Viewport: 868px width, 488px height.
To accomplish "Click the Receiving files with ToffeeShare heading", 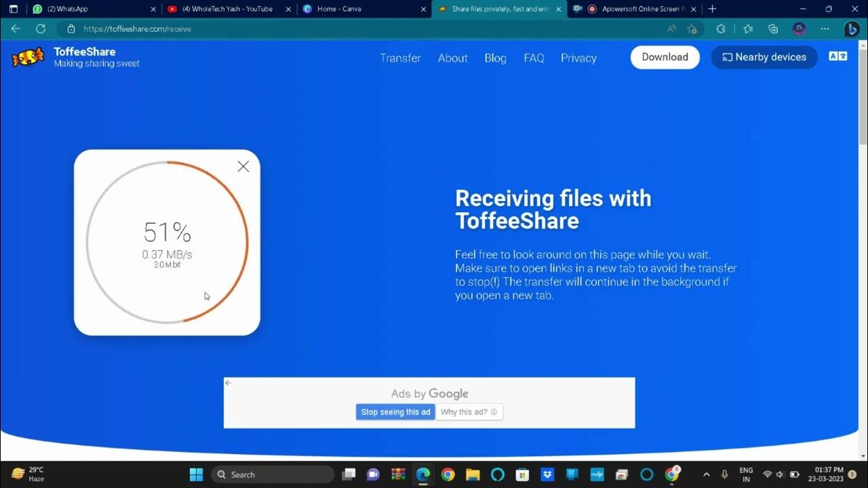I will click(x=553, y=209).
